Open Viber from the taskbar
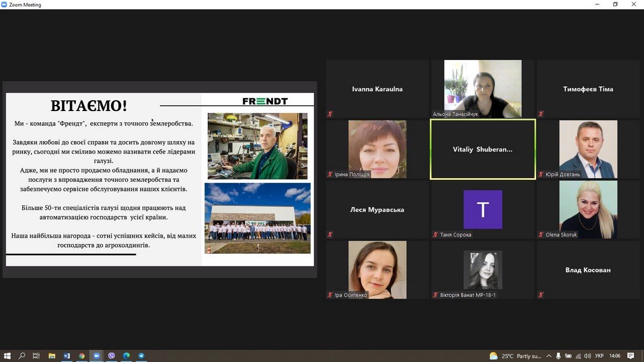The image size is (644, 362). pyautogui.click(x=112, y=356)
